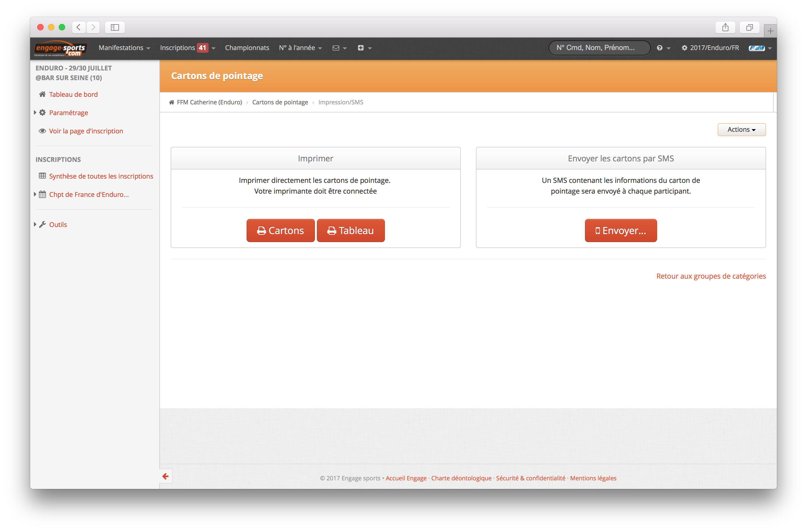Image resolution: width=807 pixels, height=532 pixels.
Task: Open dropdown caret beside FFM logo
Action: pos(770,48)
